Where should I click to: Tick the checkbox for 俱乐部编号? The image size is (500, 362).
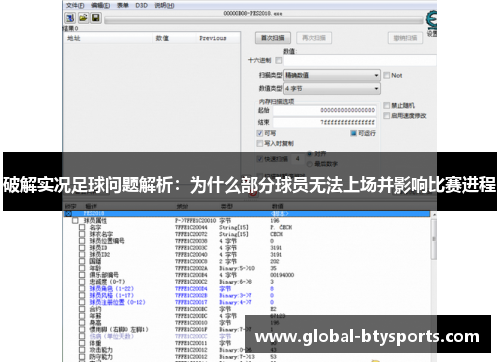(82, 275)
